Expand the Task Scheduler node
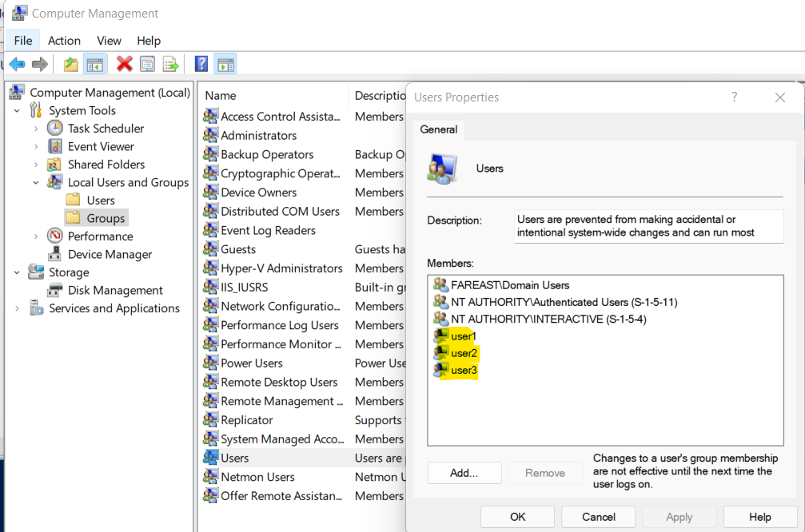The width and height of the screenshot is (805, 532). pos(36,129)
